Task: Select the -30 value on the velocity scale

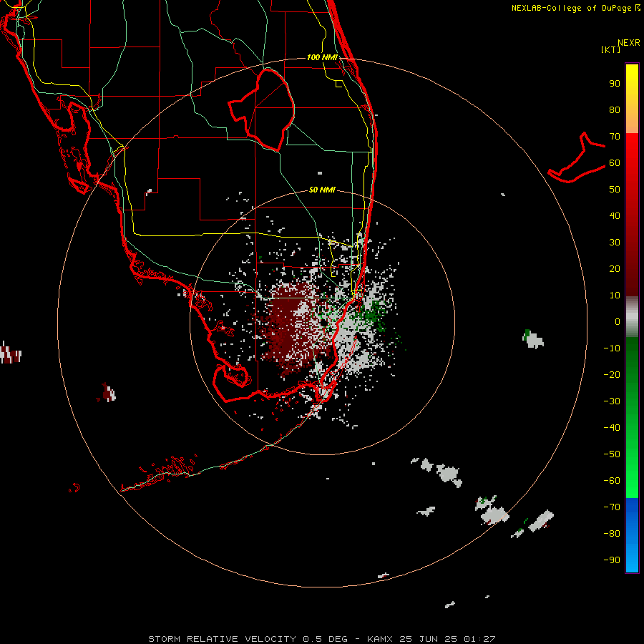Action: click(x=612, y=401)
